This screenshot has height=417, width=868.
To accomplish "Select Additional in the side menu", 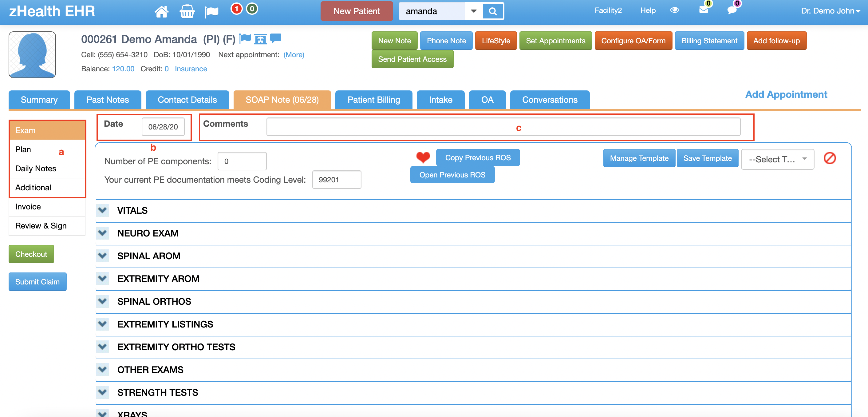I will (x=47, y=187).
